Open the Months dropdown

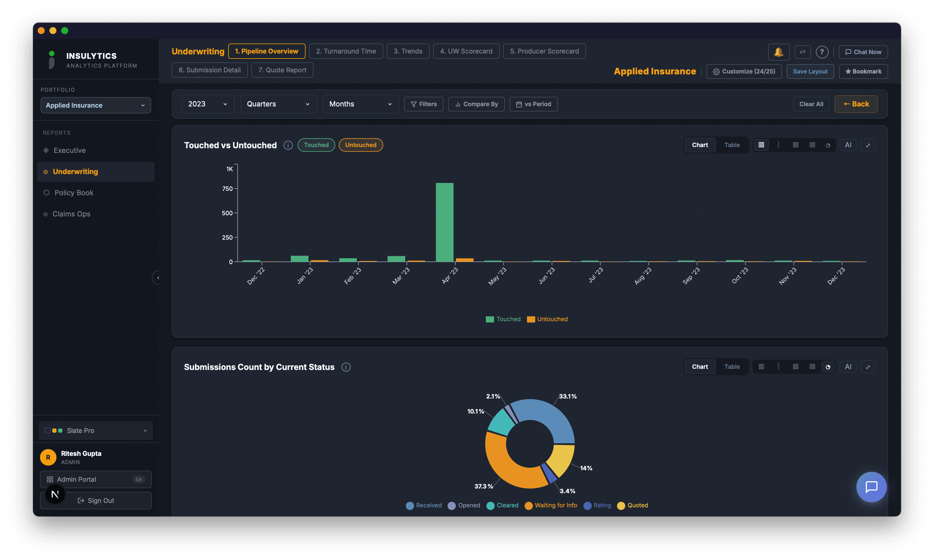click(361, 104)
